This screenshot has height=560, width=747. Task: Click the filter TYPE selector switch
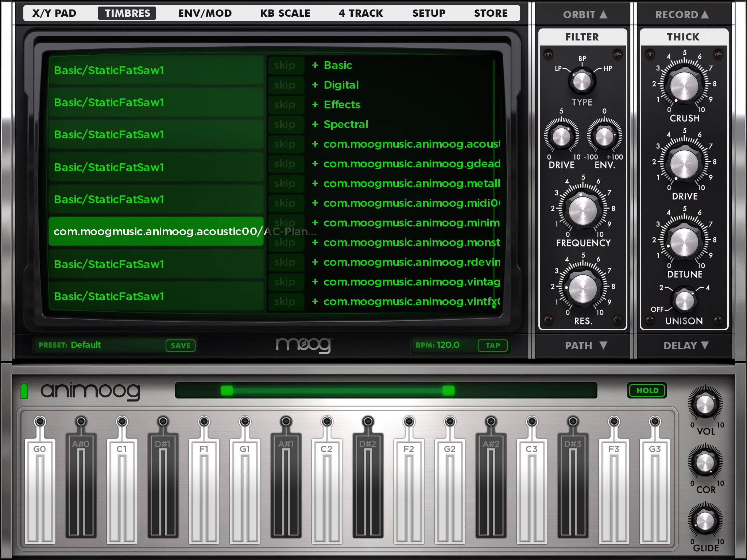pyautogui.click(x=582, y=81)
